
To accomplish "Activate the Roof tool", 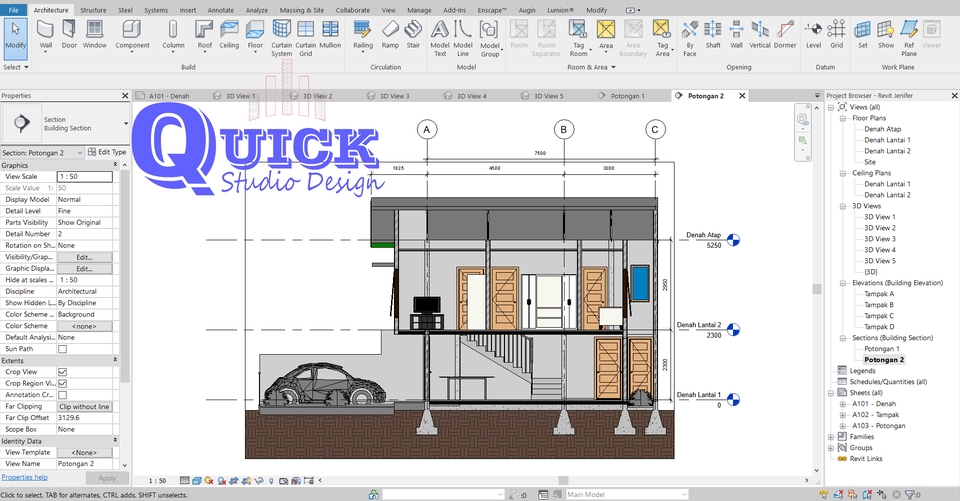I will click(204, 36).
